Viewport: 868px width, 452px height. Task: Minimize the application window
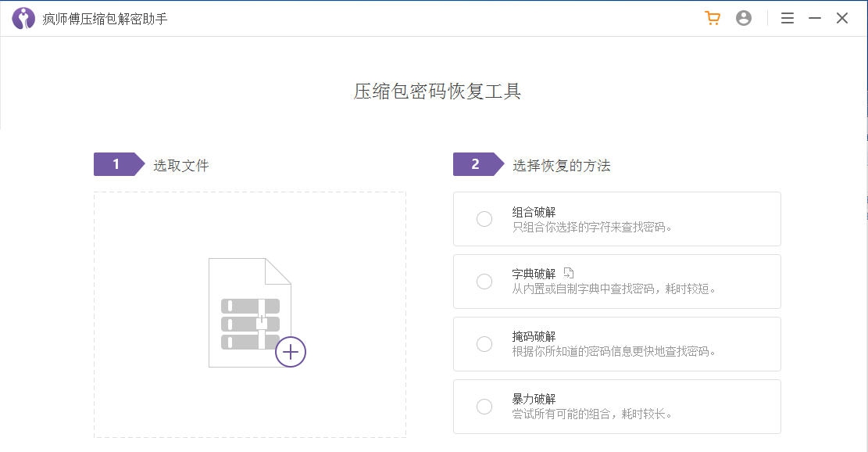click(x=815, y=17)
